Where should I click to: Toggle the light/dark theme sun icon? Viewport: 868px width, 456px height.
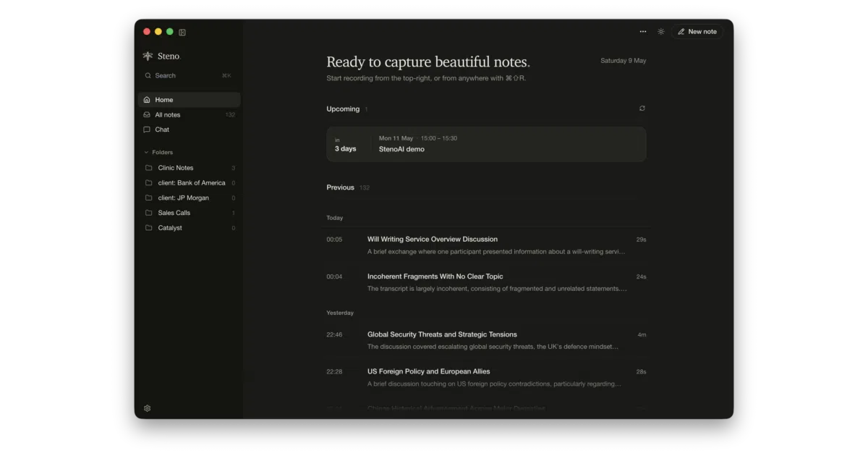(x=661, y=32)
